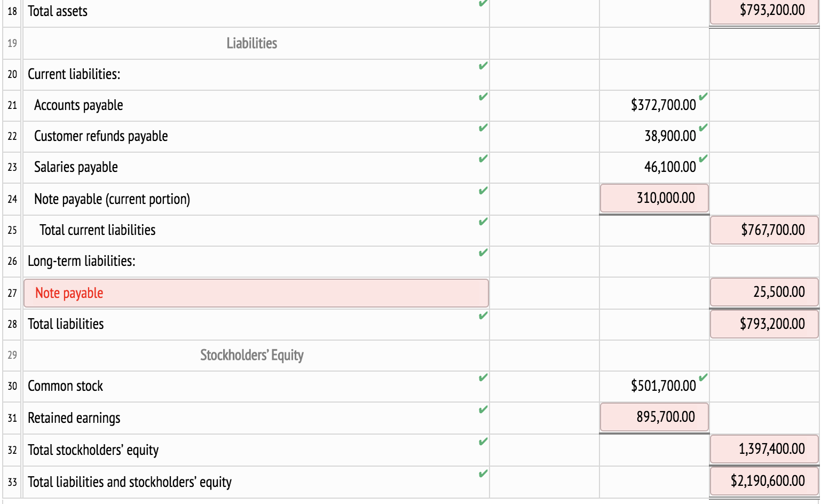Click the green checkmark beside Long-term liabilities
This screenshot has width=821, height=504.
[483, 251]
